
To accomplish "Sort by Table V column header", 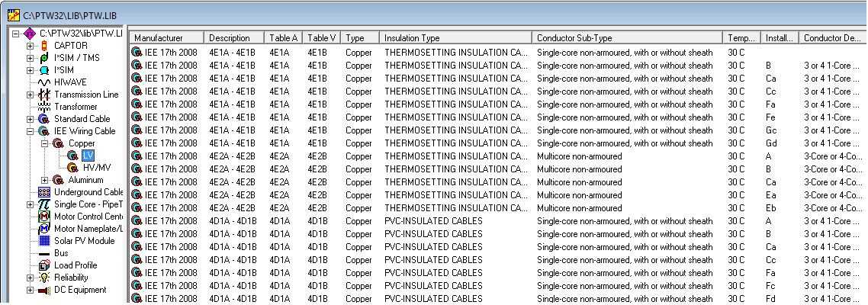I will [322, 37].
